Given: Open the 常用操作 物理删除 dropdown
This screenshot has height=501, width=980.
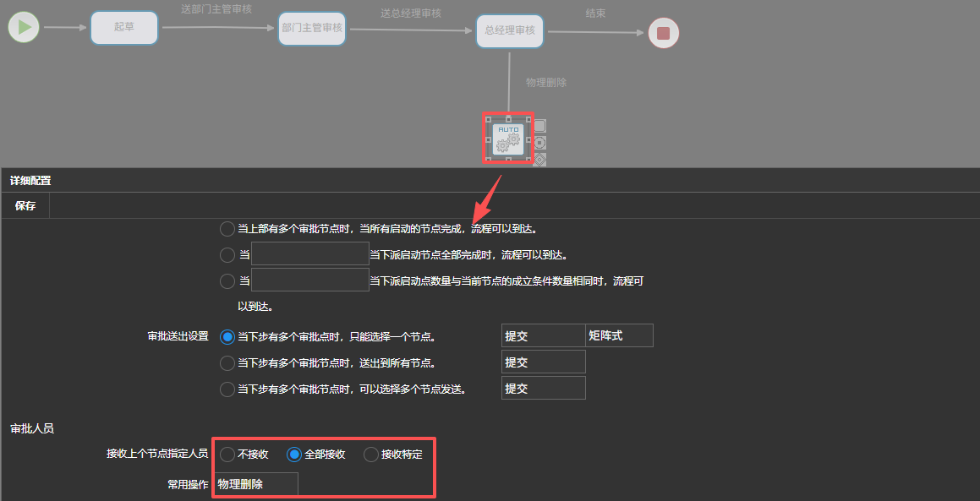Looking at the screenshot, I should (x=255, y=484).
